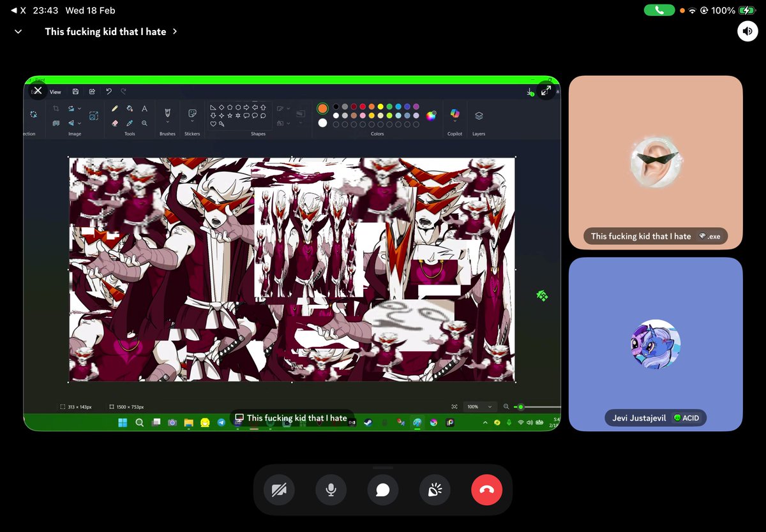Pick the yellow color swatch
Image resolution: width=766 pixels, height=532 pixels.
click(380, 107)
